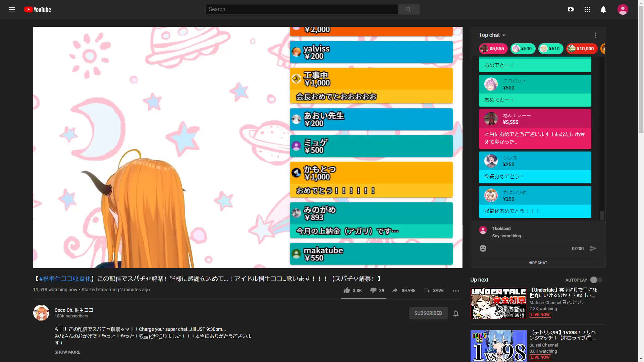Open the Coco Ch. channel name link
644x362 pixels.
coord(74,310)
